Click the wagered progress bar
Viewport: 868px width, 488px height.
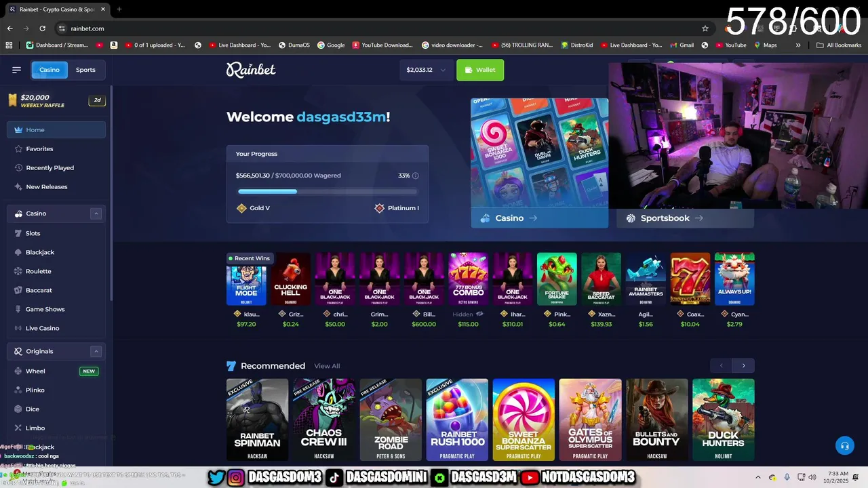(x=328, y=192)
